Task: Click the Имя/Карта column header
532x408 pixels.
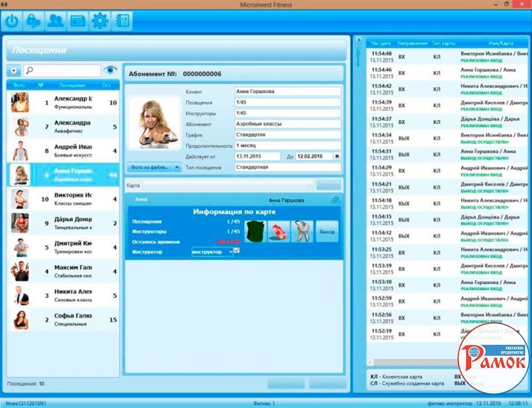Action: [x=501, y=43]
